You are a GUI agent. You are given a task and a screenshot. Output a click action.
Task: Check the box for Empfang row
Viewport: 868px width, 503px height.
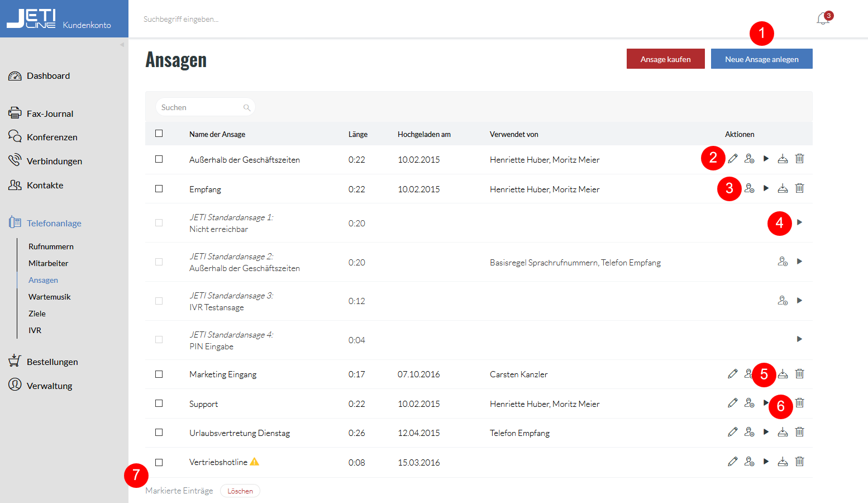[x=159, y=189]
